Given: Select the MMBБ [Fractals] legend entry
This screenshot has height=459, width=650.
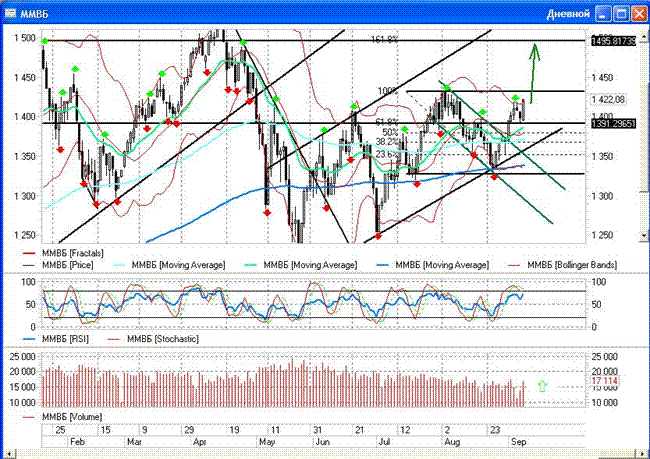Looking at the screenshot, I should click(63, 253).
